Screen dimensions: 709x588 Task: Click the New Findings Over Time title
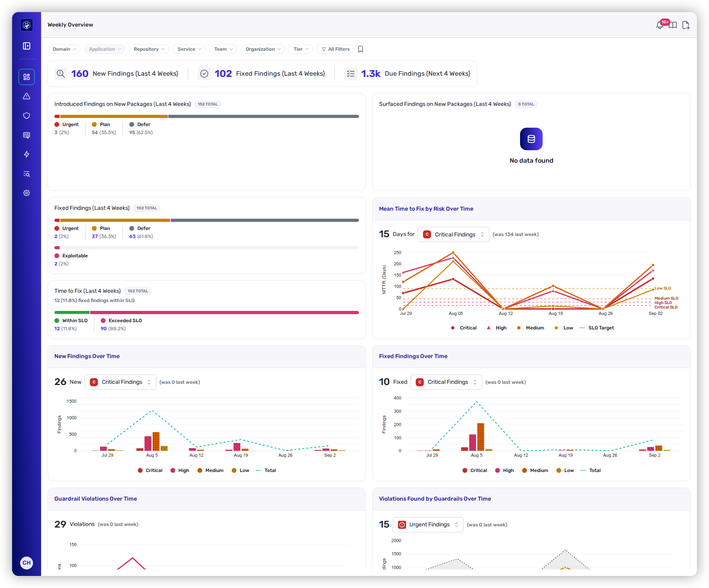[x=87, y=356]
